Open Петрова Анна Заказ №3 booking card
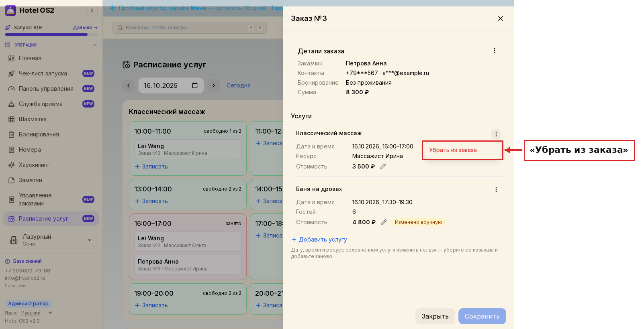The image size is (644, 329). coord(188,265)
